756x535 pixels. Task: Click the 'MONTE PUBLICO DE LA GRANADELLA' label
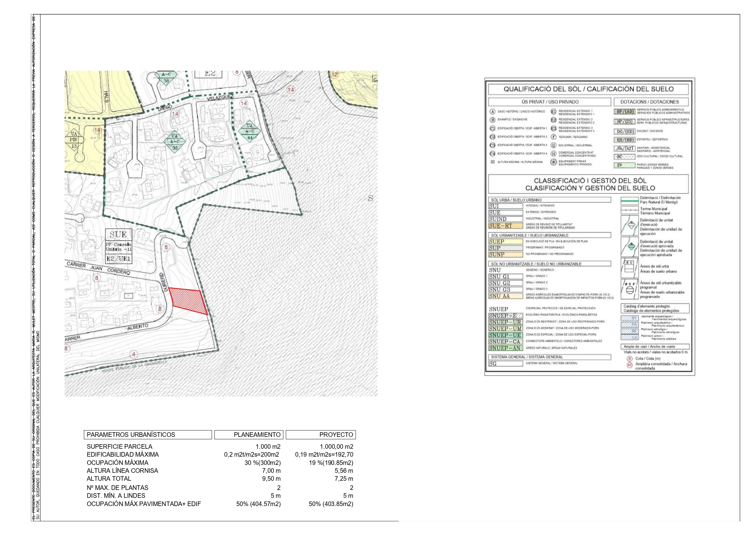coord(134,366)
